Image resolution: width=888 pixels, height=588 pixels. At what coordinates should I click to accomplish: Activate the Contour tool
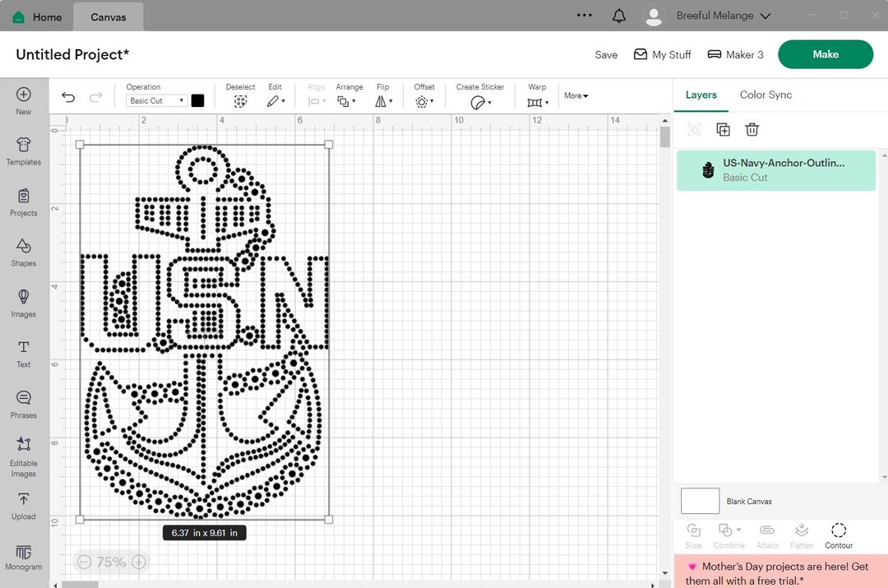[x=838, y=535]
